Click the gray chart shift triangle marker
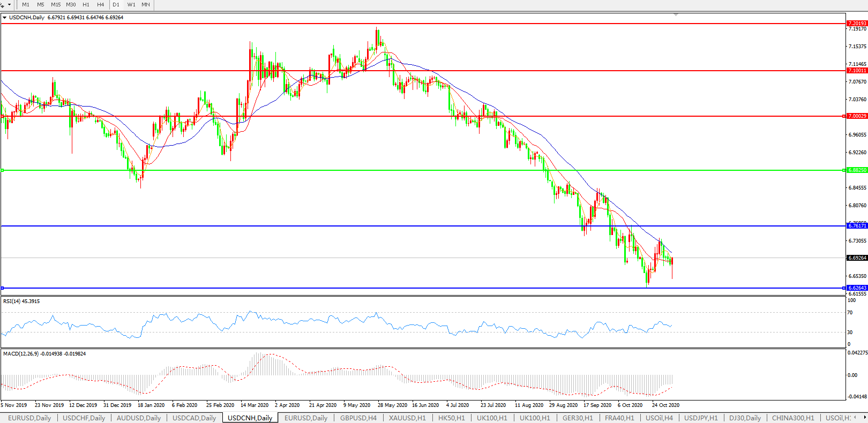 tap(676, 14)
